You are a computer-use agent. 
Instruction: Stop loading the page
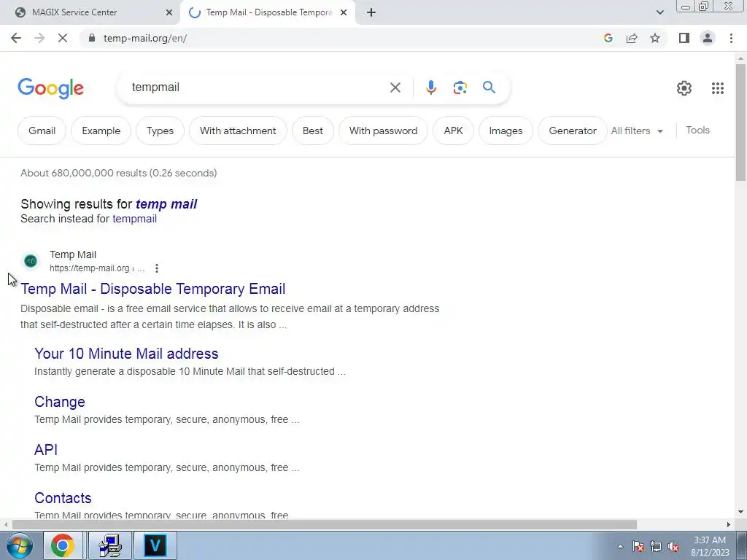coord(63,38)
